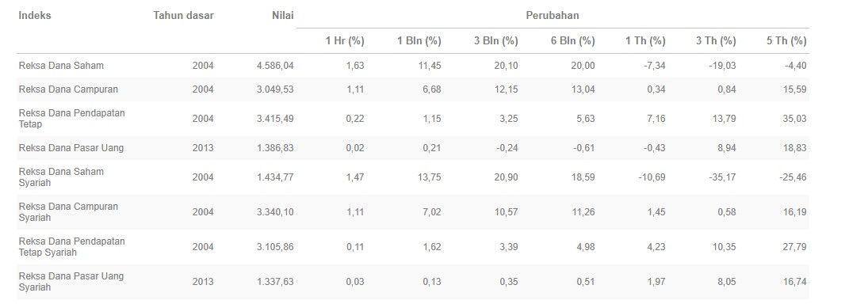Click the 5 Th (%) column header

[x=788, y=41]
